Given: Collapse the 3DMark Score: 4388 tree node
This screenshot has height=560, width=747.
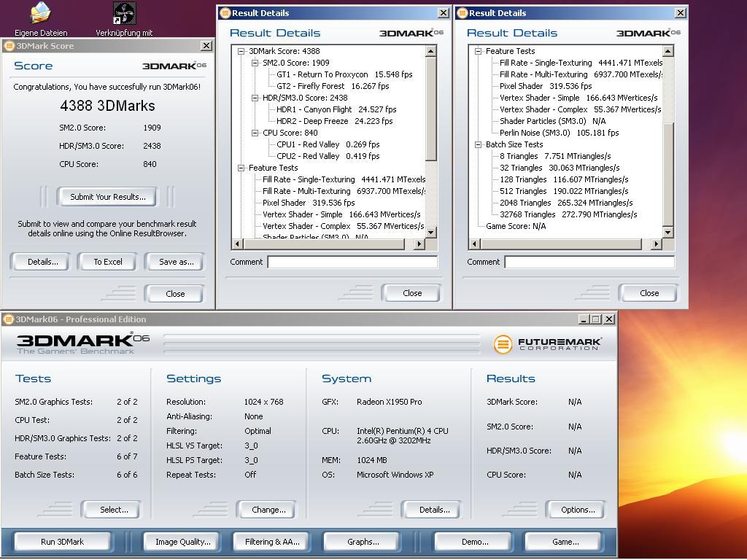Looking at the screenshot, I should [241, 51].
